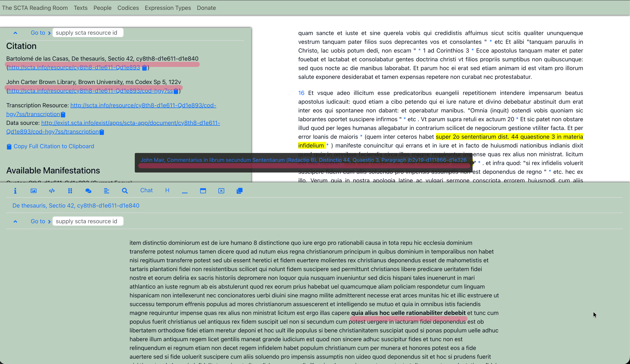
Task: Maximize the bottom panel window icon
Action: [203, 191]
